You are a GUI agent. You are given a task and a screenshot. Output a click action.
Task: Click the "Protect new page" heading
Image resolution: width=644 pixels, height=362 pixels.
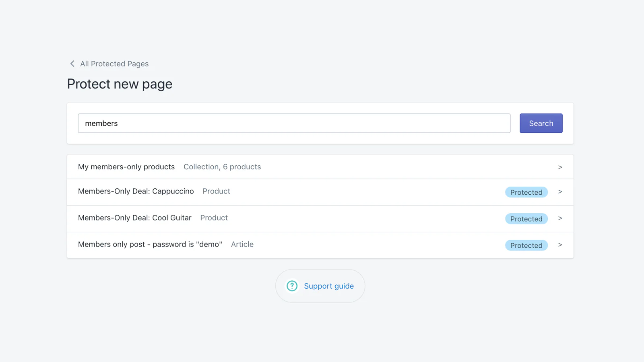click(120, 84)
